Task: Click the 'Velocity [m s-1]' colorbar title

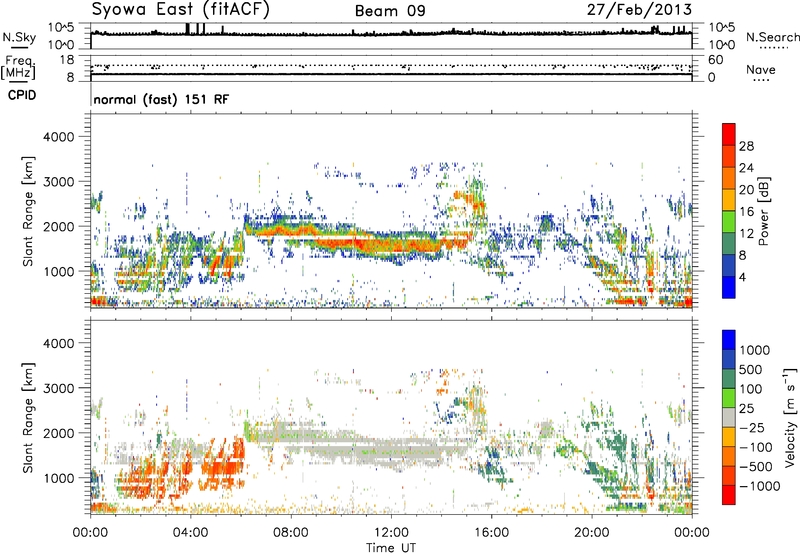Action: point(790,417)
